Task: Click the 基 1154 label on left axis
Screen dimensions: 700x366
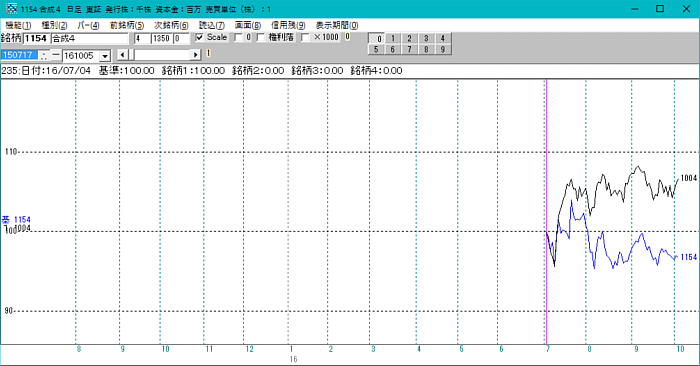Action: [x=16, y=220]
